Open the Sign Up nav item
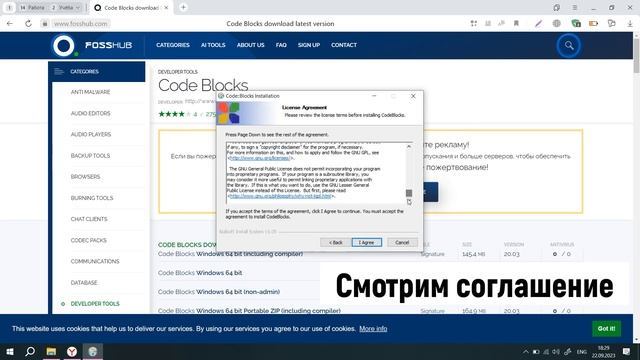 [x=309, y=45]
